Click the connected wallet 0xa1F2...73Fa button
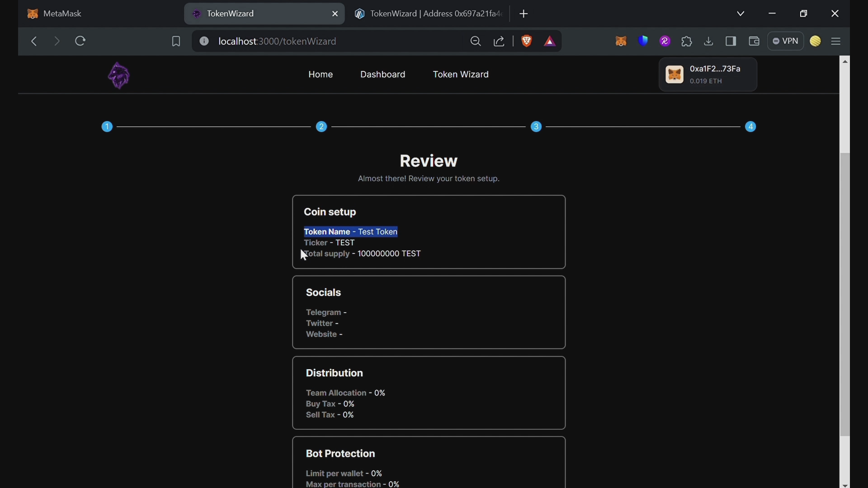This screenshot has width=868, height=488. coord(708,75)
